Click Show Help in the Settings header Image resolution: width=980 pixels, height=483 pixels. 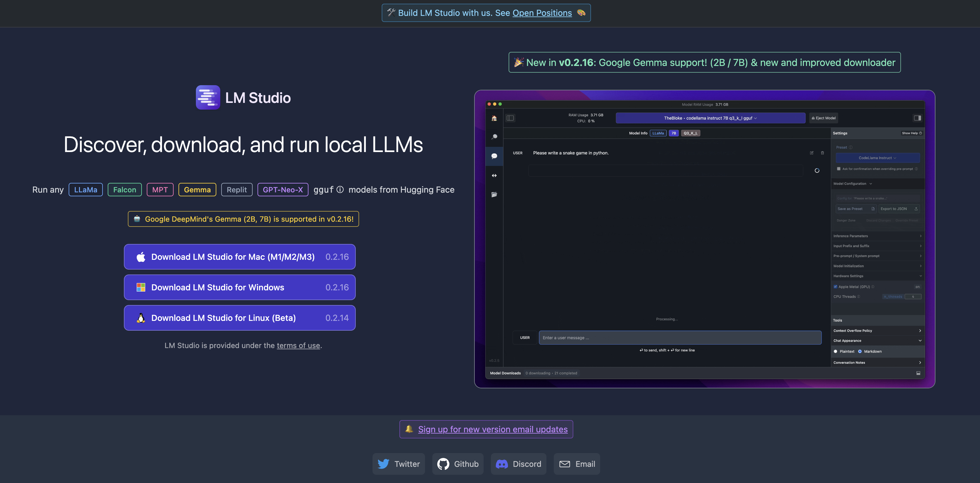[912, 133]
